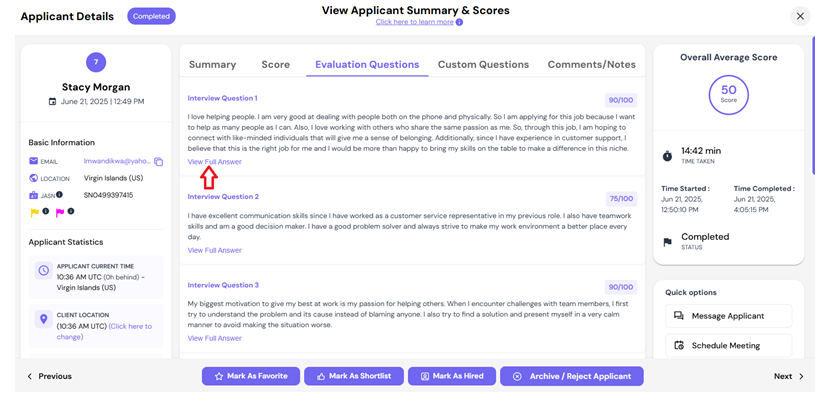This screenshot has height=411, width=832.
Task: Close the Applicant Details panel
Action: pos(800,16)
